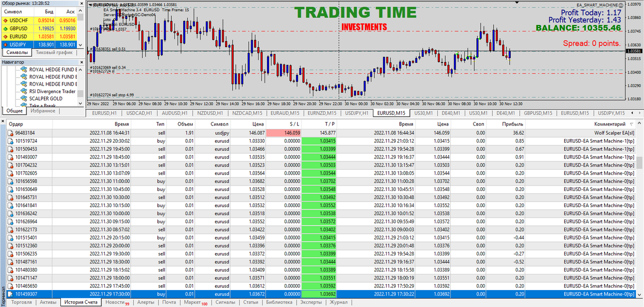The width and height of the screenshot is (644, 307).
Task: Switch to the Избранное tab in Navigator
Action: (x=43, y=110)
